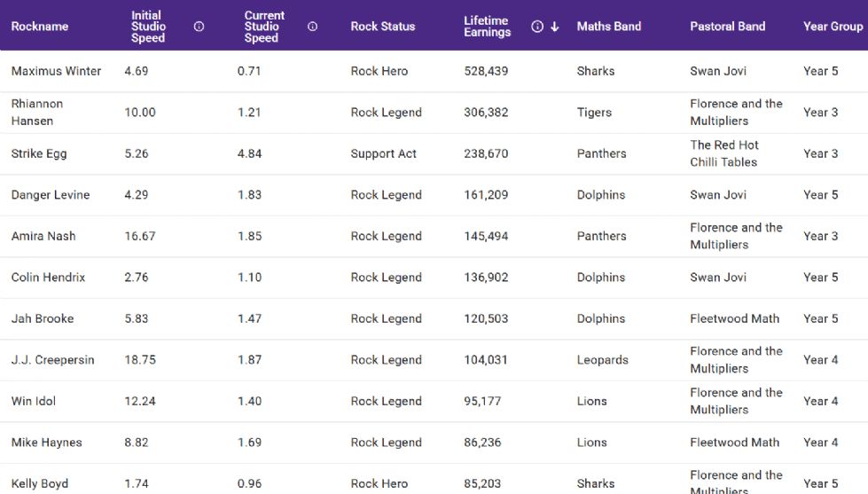Sort by Pastoral Band column header

pyautogui.click(x=727, y=27)
